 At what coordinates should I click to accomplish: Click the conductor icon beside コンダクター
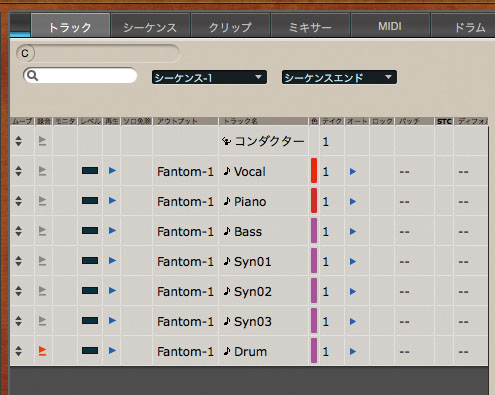[x=227, y=141]
